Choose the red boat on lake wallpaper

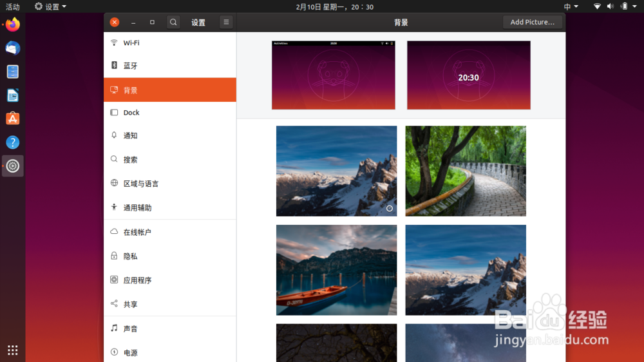336,270
